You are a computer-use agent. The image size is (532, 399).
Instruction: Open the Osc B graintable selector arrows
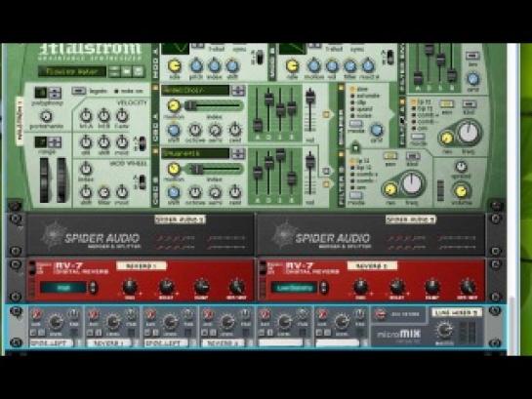pos(238,153)
